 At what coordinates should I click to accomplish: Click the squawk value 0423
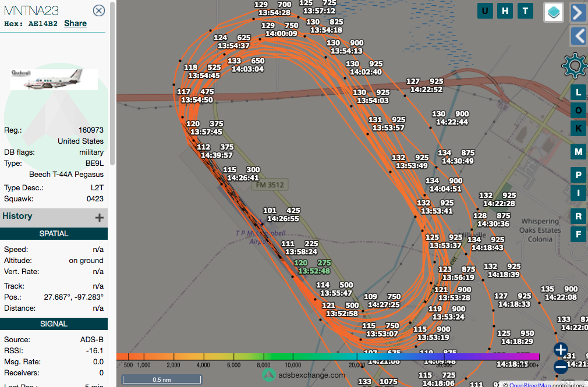tap(95, 199)
